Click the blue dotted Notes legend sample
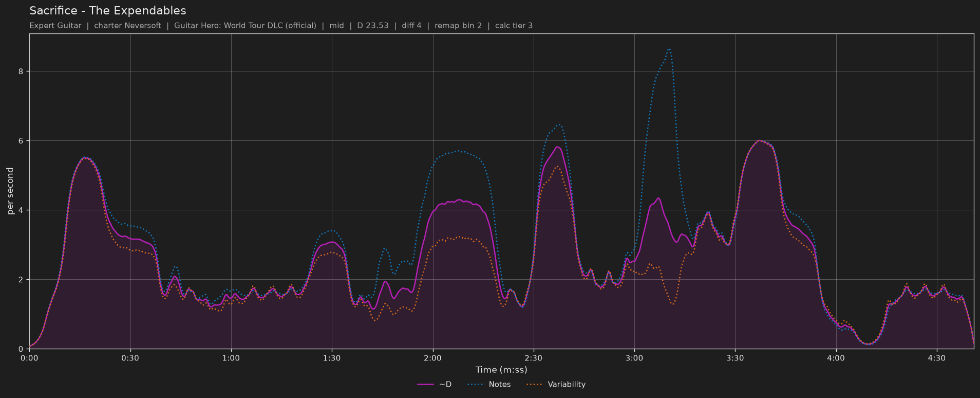This screenshot has width=980, height=398. tap(476, 385)
